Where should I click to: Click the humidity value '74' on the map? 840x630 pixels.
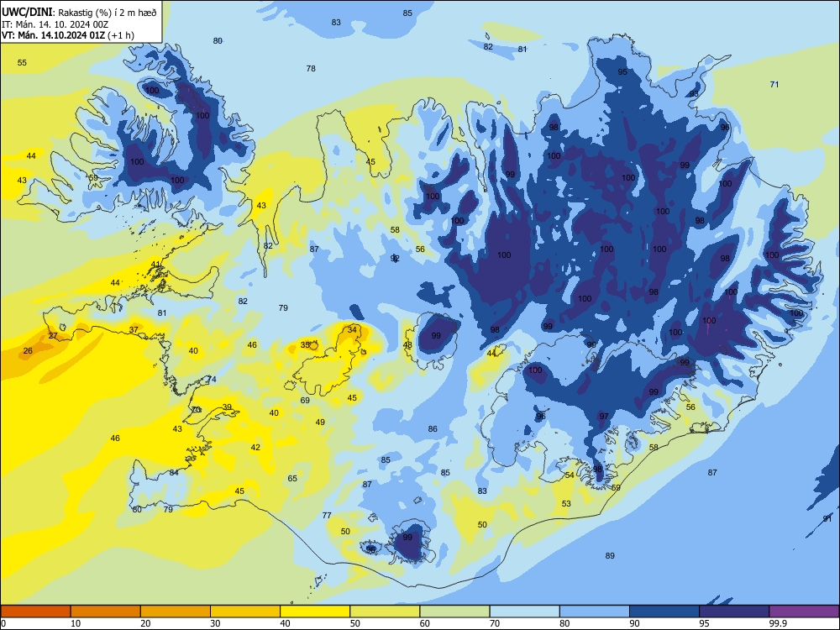click(x=213, y=380)
